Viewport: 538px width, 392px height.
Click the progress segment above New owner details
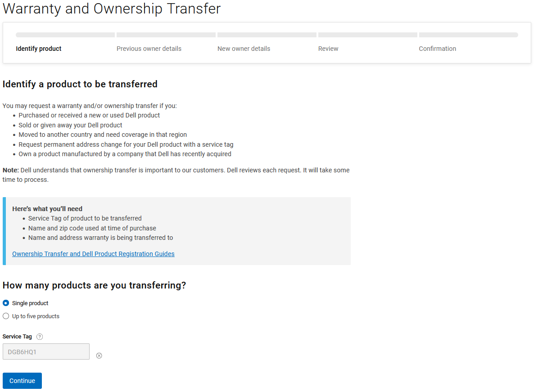click(x=267, y=35)
